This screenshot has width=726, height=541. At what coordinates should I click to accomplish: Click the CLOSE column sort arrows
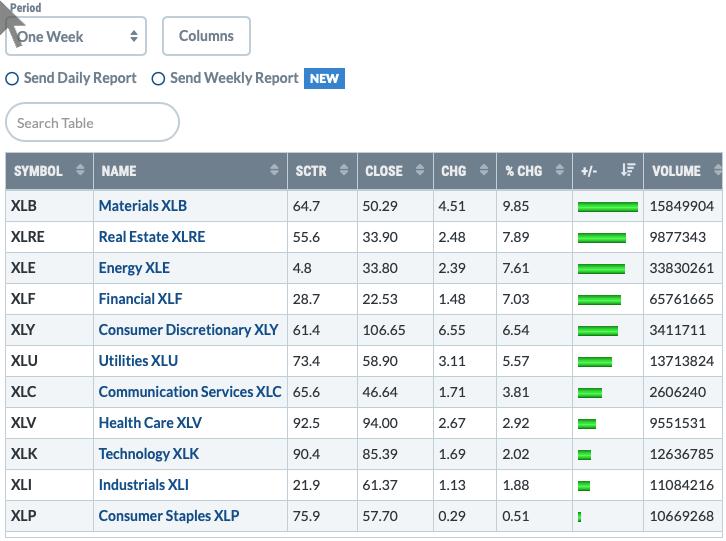[420, 170]
